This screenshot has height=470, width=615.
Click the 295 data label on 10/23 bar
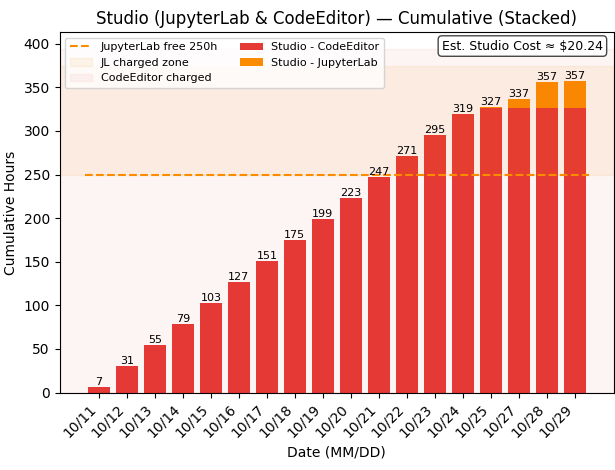[435, 130]
